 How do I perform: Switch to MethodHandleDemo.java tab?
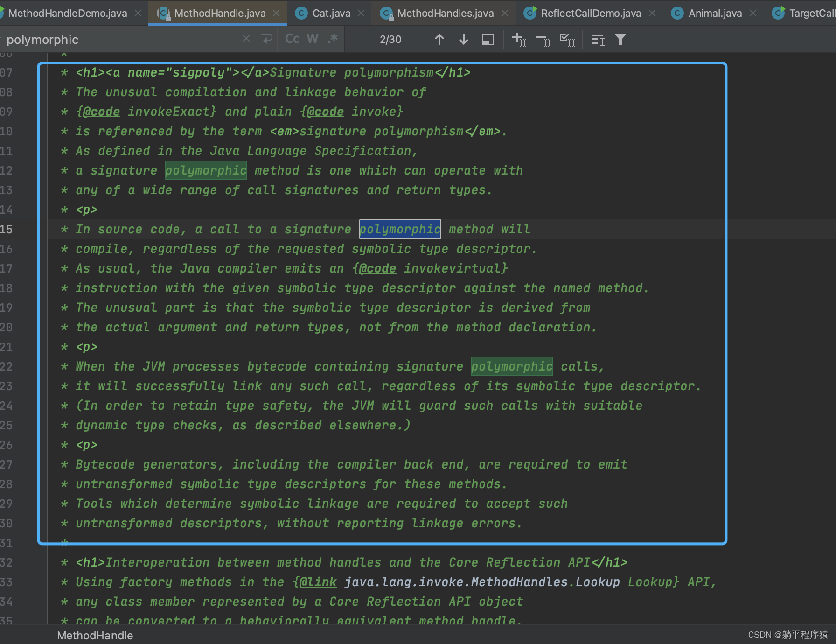67,13
